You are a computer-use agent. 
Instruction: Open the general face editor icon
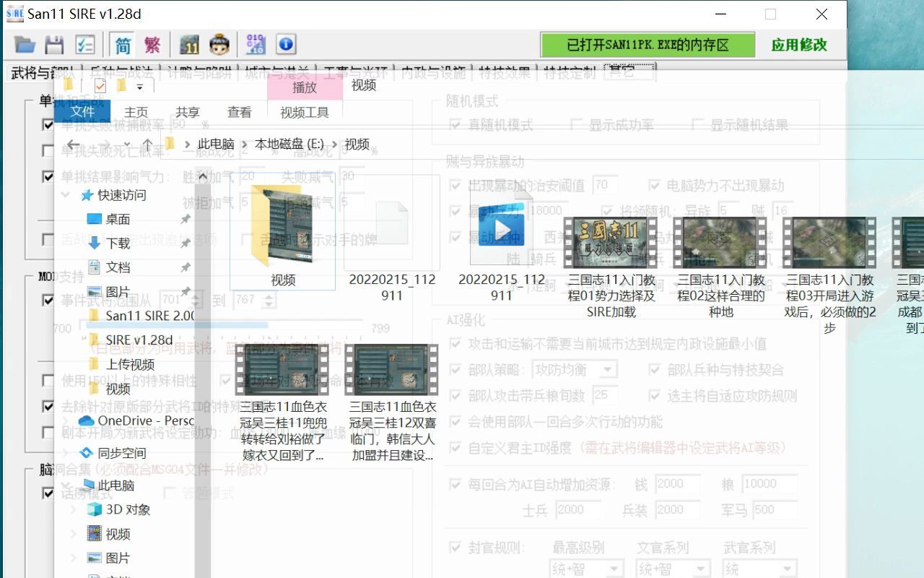219,45
